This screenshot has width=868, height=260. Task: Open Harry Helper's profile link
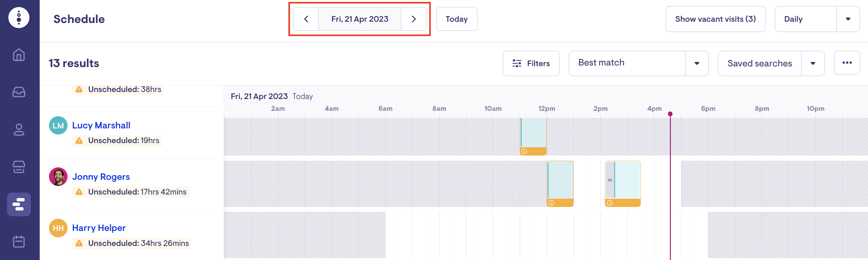99,228
